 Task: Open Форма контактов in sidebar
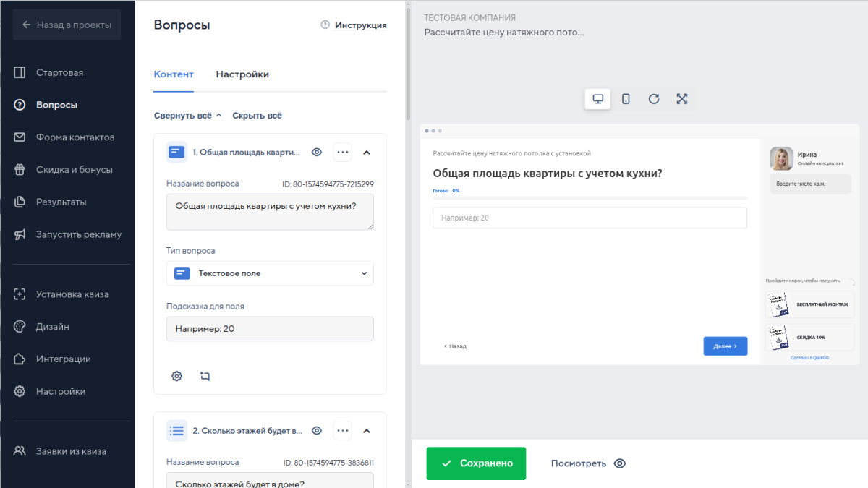point(75,137)
